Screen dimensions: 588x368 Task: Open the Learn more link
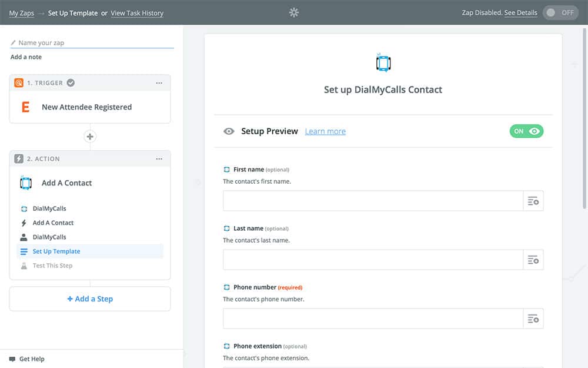(325, 131)
